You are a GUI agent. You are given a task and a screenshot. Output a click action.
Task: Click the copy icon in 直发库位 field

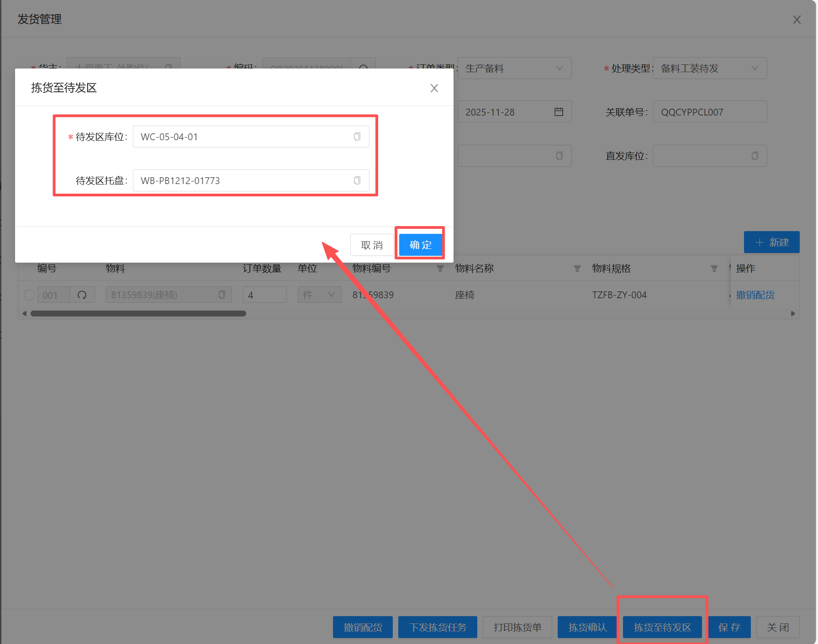tap(755, 156)
